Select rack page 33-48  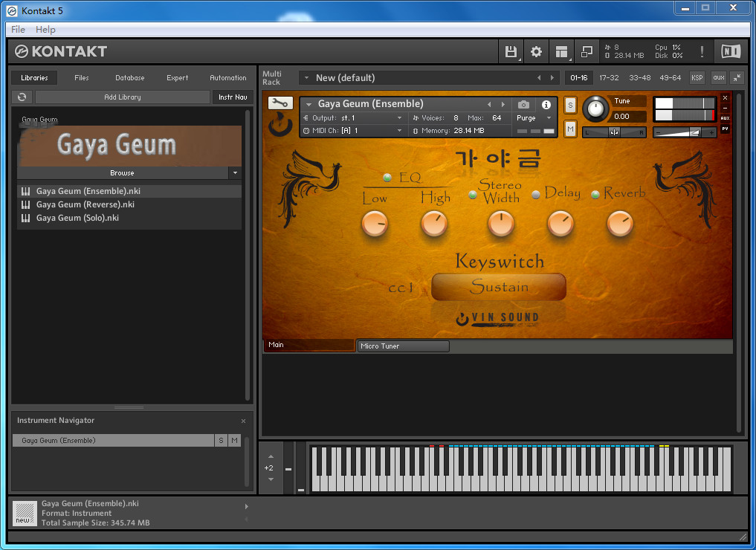click(x=640, y=77)
